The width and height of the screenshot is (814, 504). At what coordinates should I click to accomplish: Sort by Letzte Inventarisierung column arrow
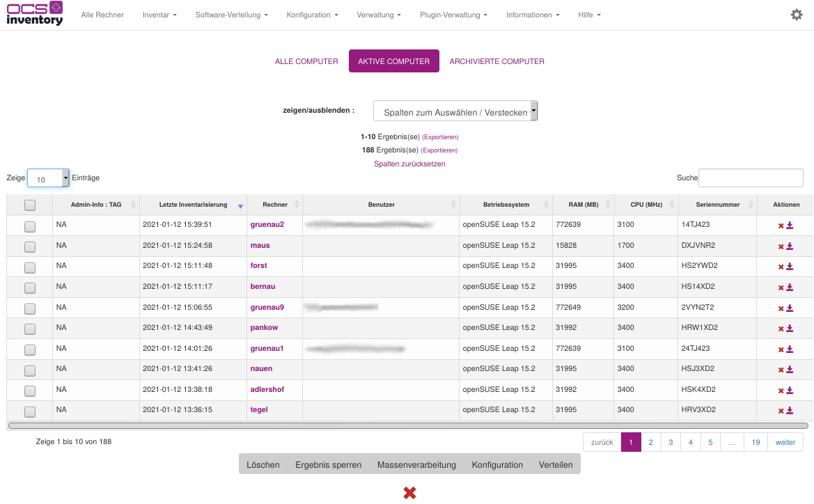[240, 206]
